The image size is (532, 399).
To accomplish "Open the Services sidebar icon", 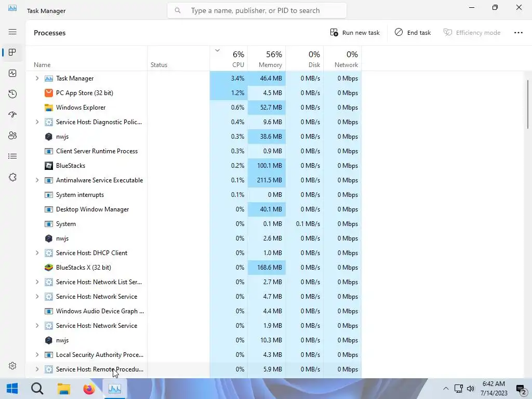I will [x=12, y=177].
